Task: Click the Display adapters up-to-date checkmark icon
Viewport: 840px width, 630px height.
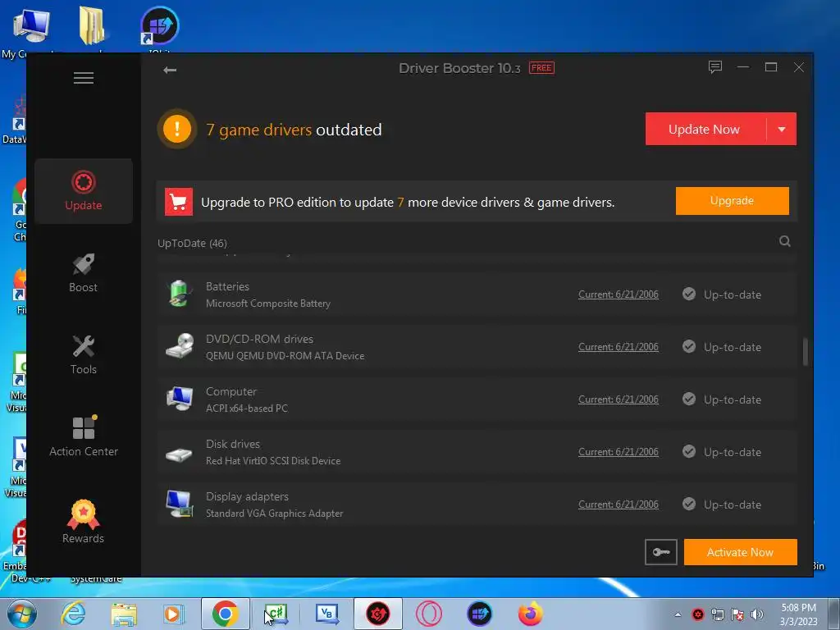Action: pyautogui.click(x=689, y=504)
